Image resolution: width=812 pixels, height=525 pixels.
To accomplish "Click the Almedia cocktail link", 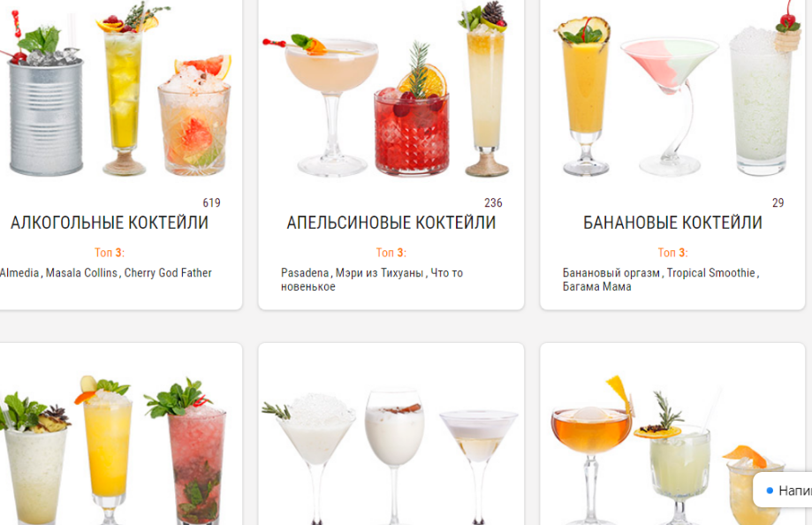I will (19, 272).
